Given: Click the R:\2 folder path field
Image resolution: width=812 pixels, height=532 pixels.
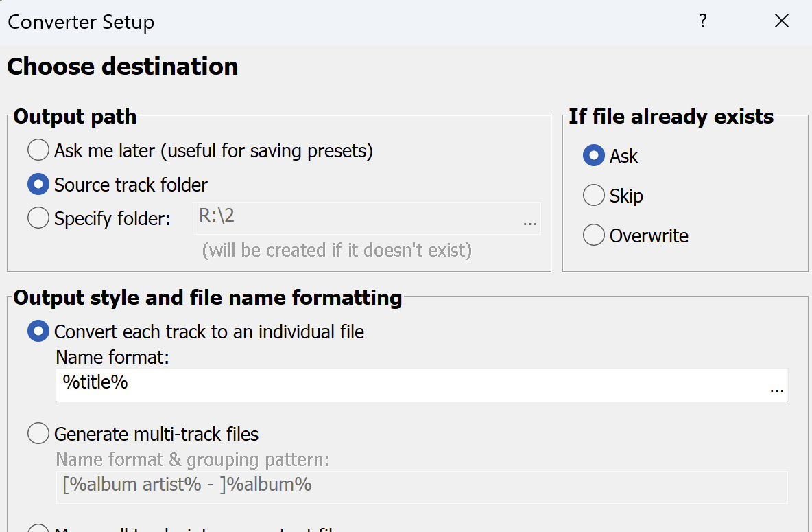Looking at the screenshot, I should point(357,217).
